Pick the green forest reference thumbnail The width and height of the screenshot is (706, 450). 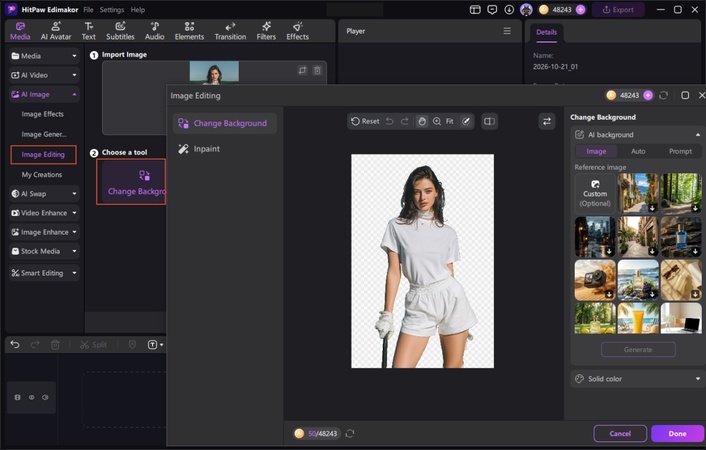click(x=681, y=193)
